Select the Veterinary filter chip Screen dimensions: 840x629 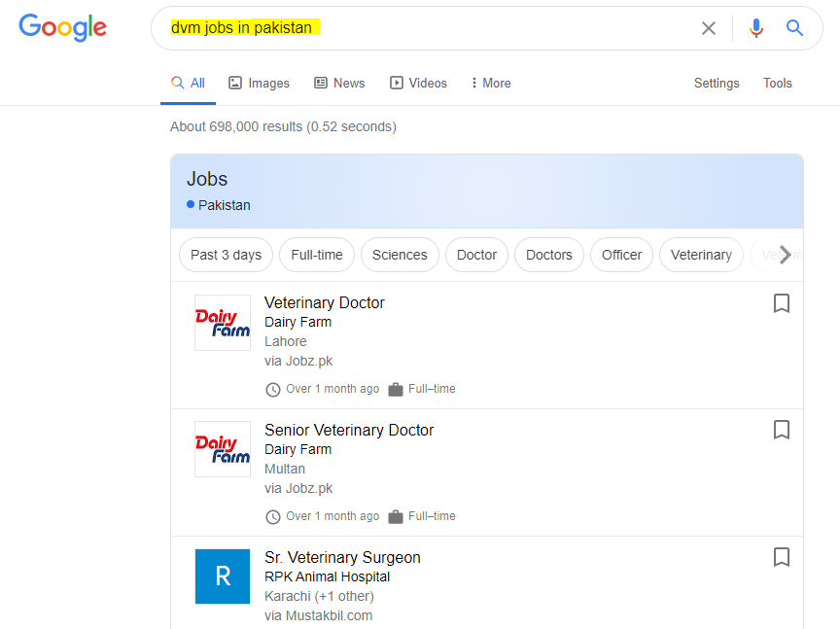[x=701, y=255]
